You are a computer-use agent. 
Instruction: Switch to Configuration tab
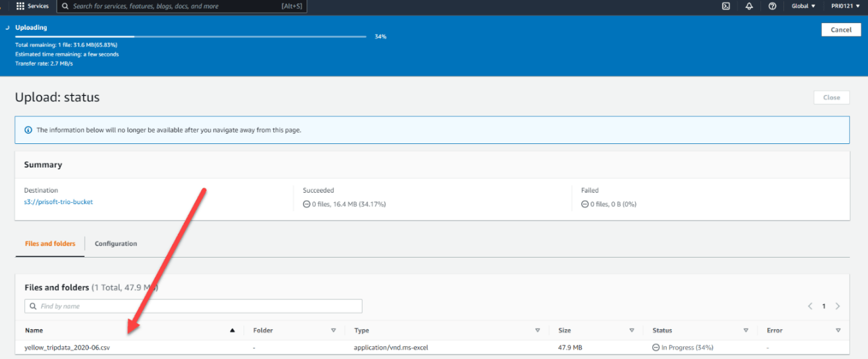[116, 244]
